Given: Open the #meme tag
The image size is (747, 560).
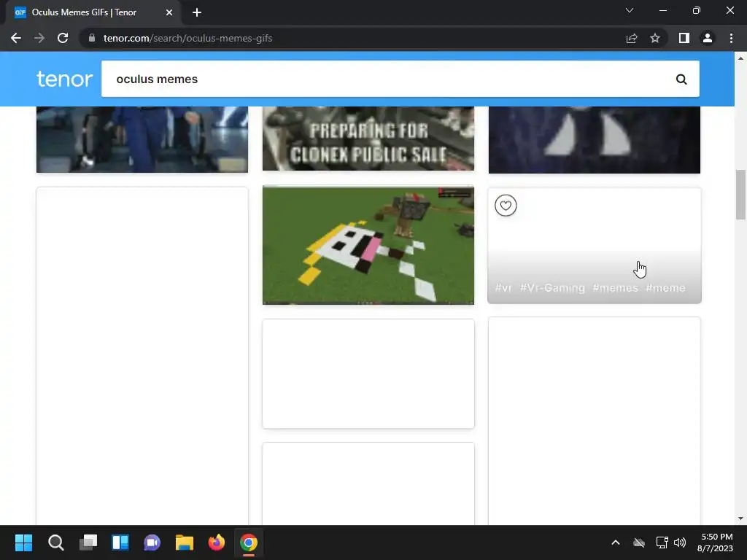Looking at the screenshot, I should click(665, 287).
